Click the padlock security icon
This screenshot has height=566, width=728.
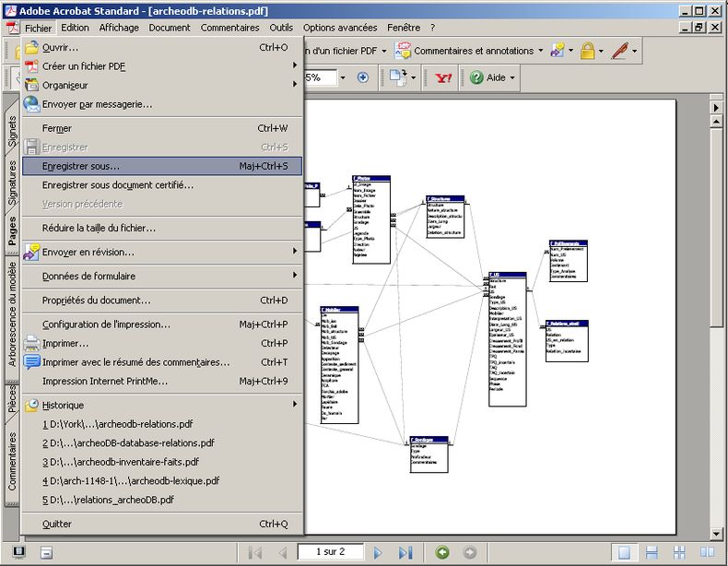pos(587,51)
